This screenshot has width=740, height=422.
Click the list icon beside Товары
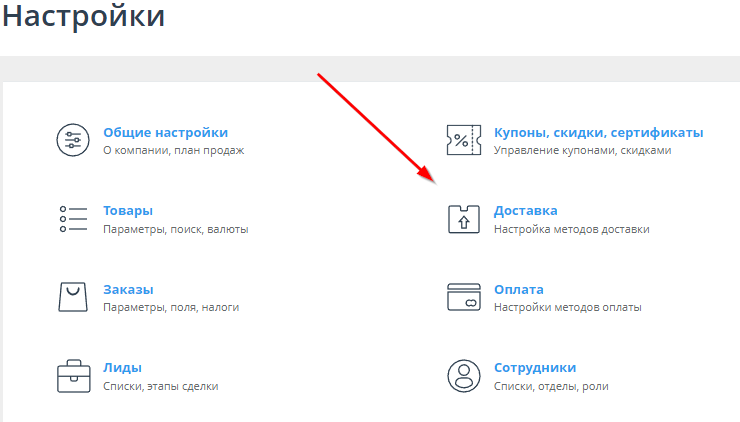point(73,219)
